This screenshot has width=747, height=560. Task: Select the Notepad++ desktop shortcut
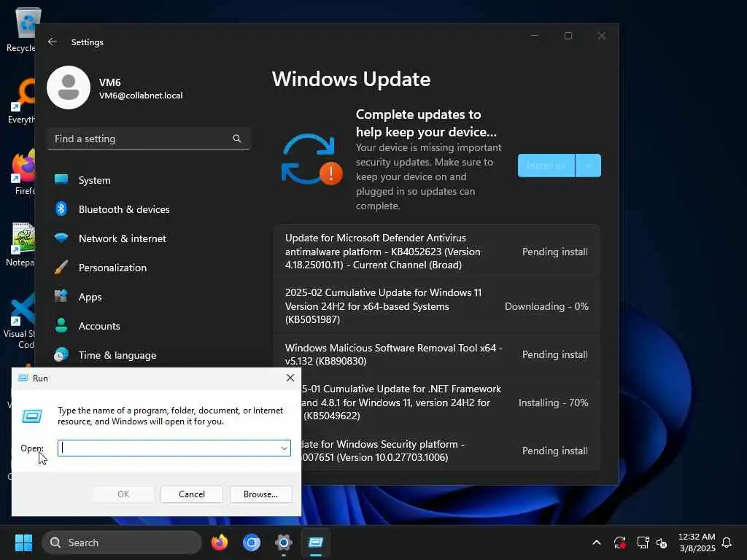20,244
